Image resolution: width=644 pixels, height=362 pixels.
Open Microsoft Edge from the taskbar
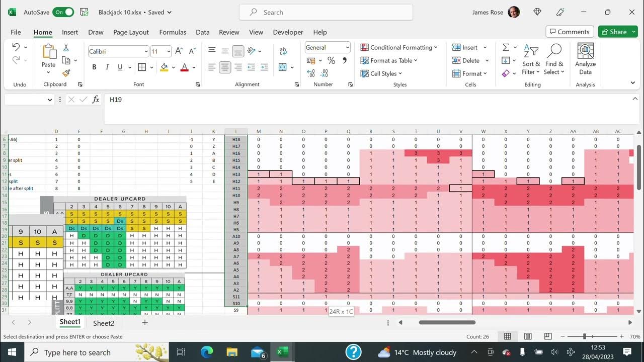207,352
